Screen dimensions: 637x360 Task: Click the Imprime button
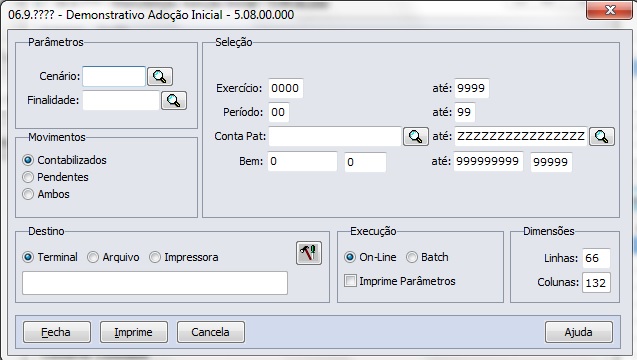coord(134,332)
